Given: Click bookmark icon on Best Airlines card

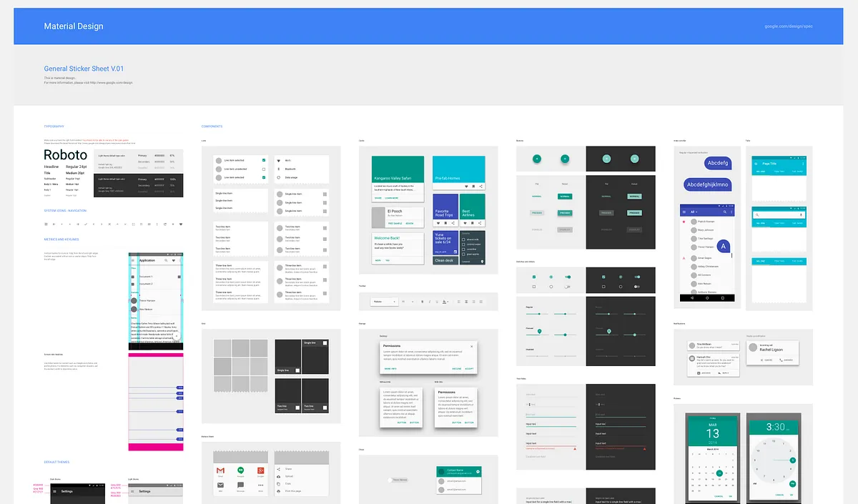Looking at the screenshot, I should [x=473, y=223].
